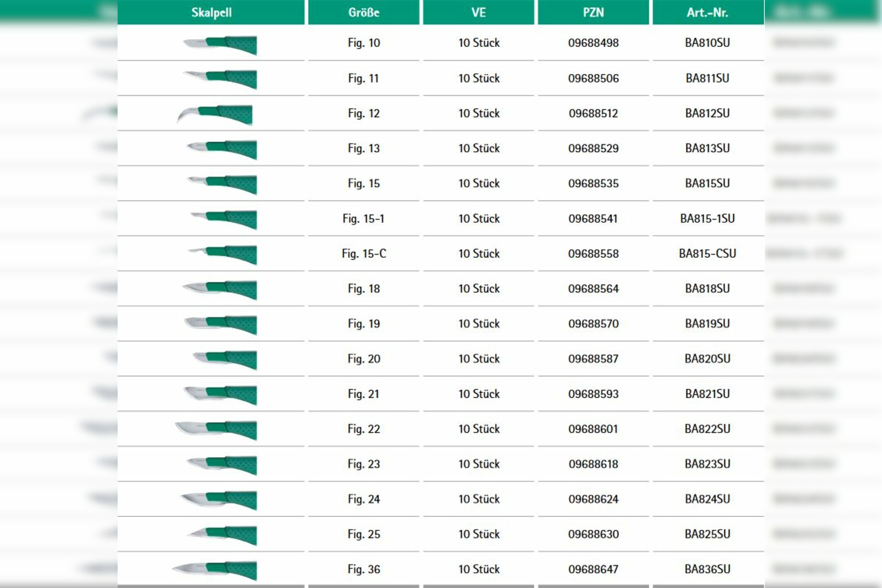
Task: Click article number BA815SU
Action: [707, 183]
